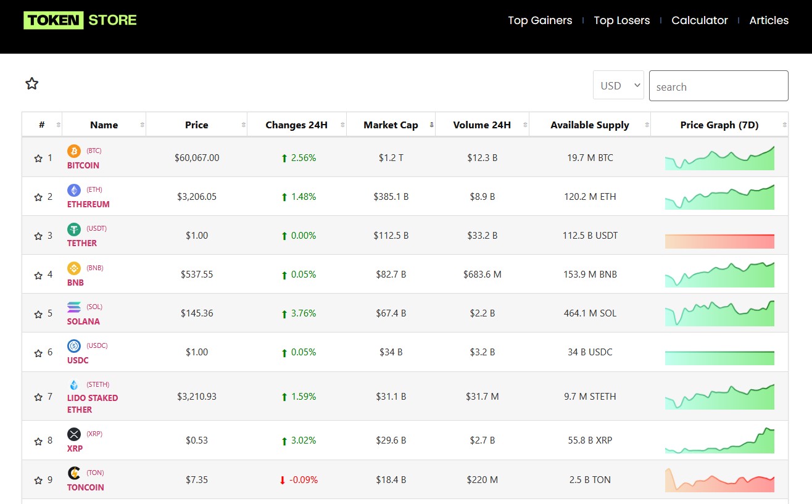Sort table by Available Supply column
The width and height of the screenshot is (812, 504).
589,125
